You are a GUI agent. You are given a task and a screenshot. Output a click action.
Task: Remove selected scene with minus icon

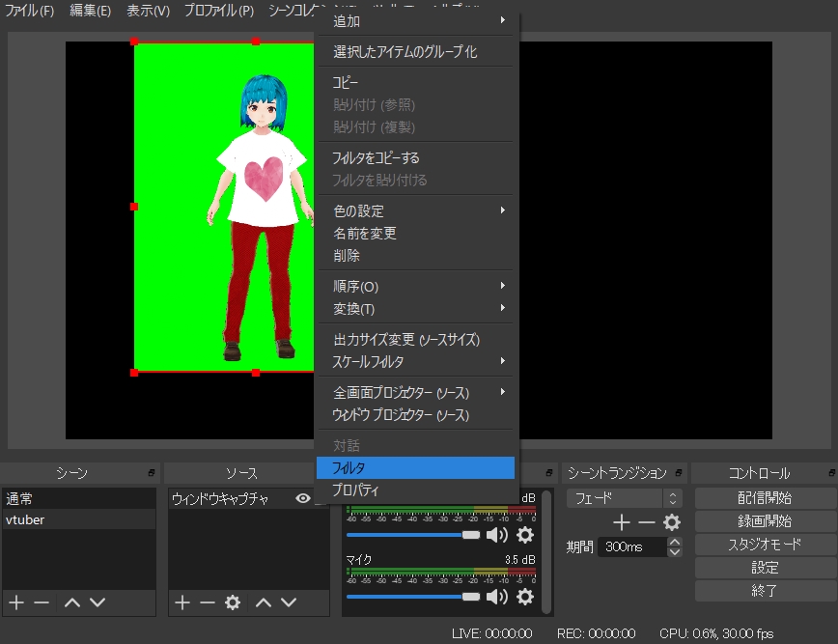tap(42, 602)
